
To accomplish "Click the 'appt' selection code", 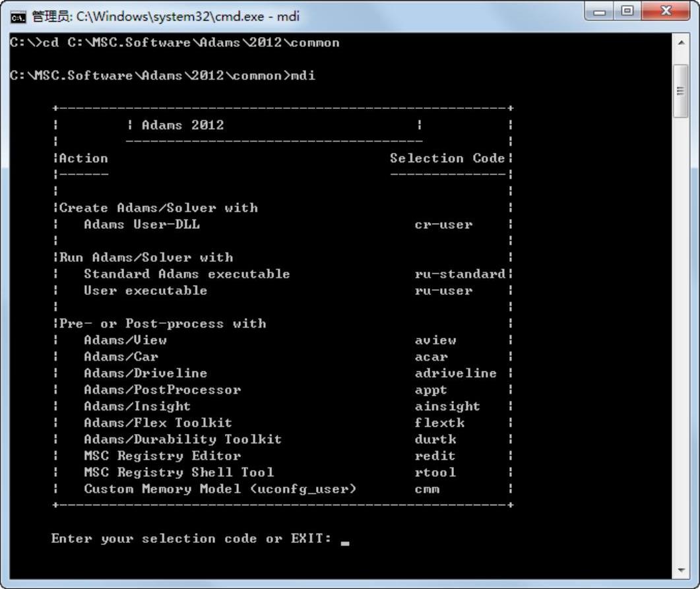I will tap(431, 390).
